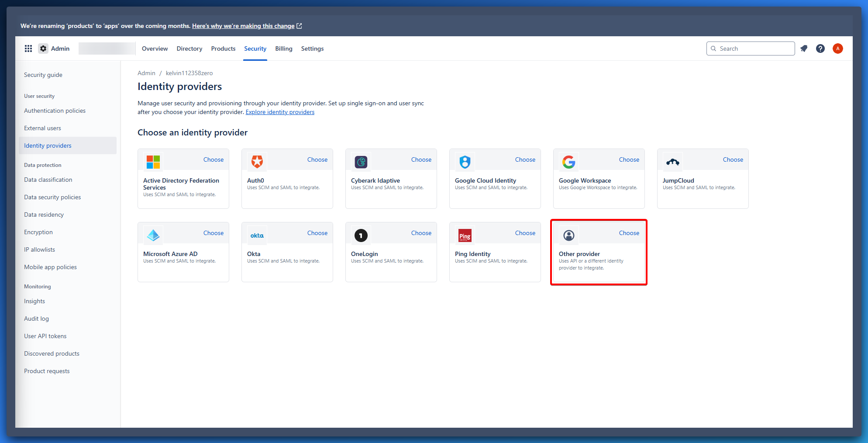Image resolution: width=868 pixels, height=443 pixels.
Task: Choose the Other provider option
Action: coord(629,233)
